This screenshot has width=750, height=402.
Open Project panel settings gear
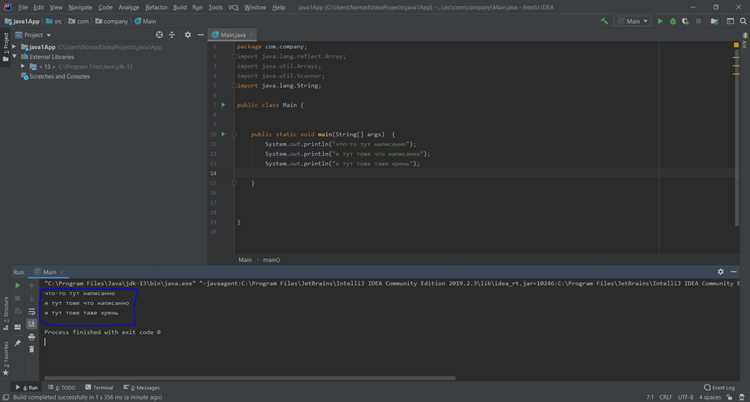coord(188,35)
